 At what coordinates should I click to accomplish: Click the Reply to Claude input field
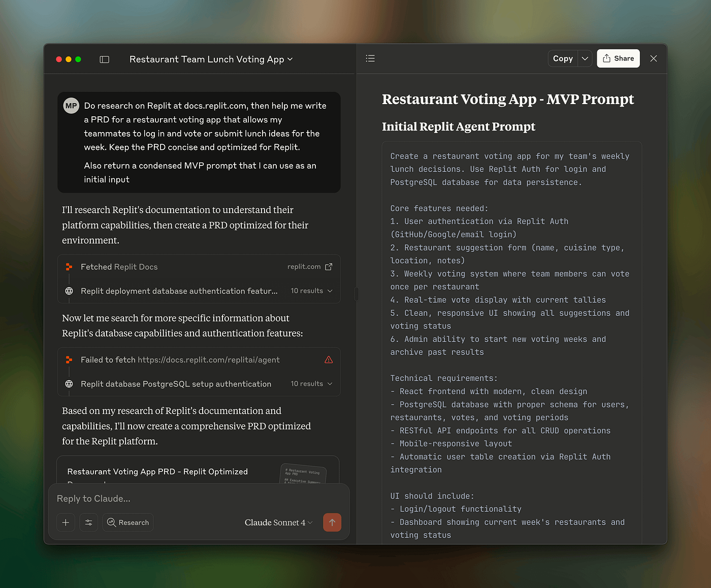[x=198, y=499]
